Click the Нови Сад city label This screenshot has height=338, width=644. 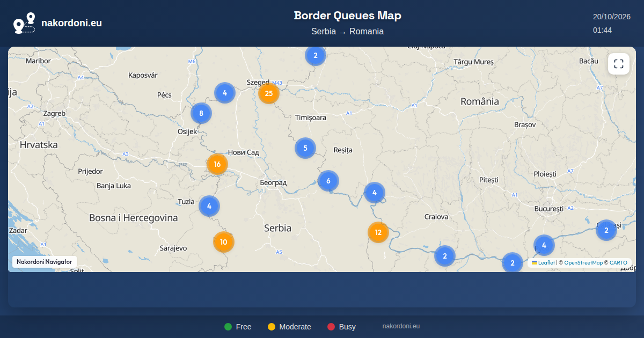(x=244, y=152)
